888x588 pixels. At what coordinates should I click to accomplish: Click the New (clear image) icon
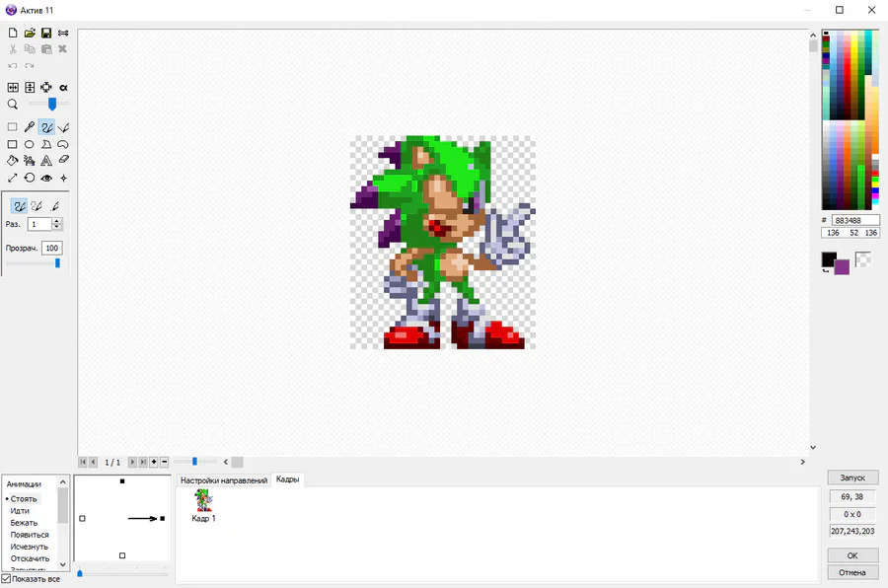coord(13,33)
